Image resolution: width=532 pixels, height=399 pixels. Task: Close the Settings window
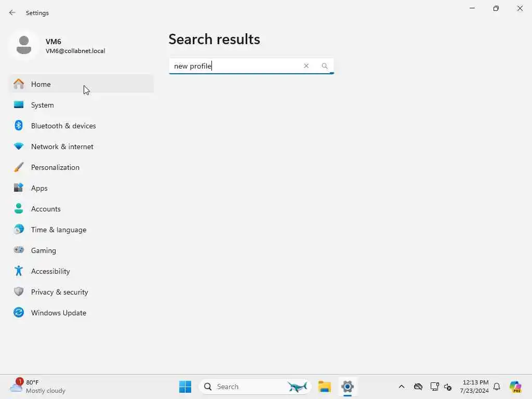pyautogui.click(x=520, y=8)
